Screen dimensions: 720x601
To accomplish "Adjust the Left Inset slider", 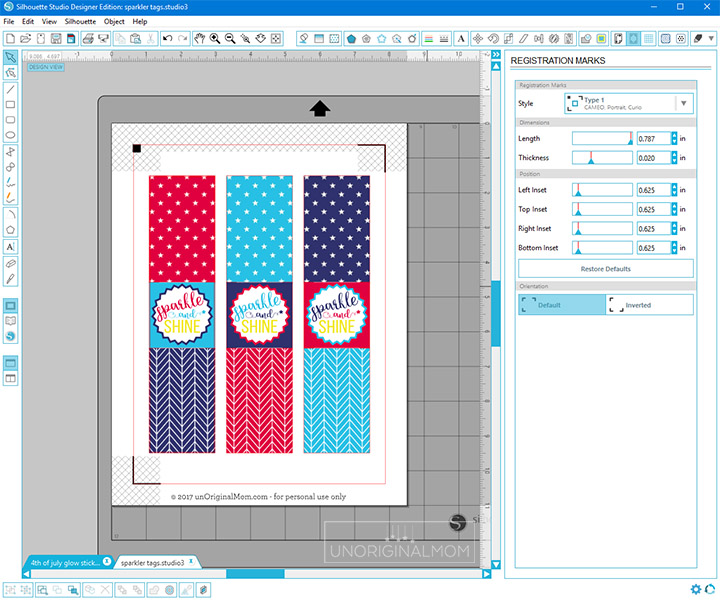I will (x=602, y=190).
